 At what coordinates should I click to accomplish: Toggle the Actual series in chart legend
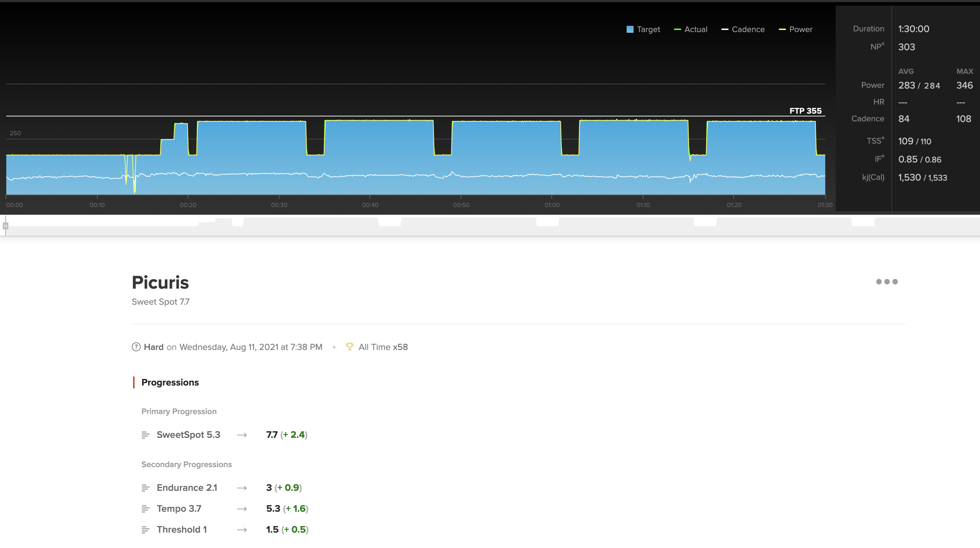pyautogui.click(x=691, y=29)
